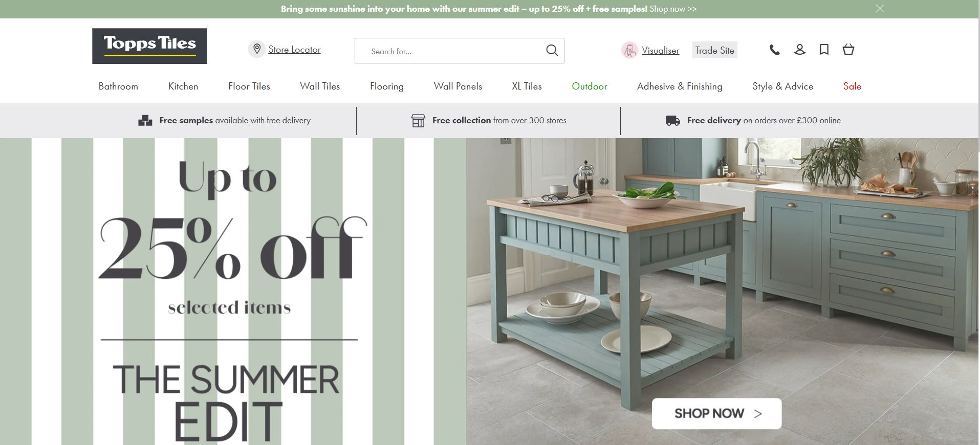The height and width of the screenshot is (445, 980).
Task: Click the 'Shop now >>' banner link
Action: pyautogui.click(x=673, y=9)
